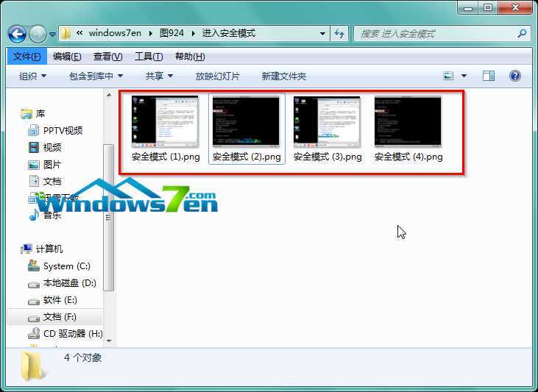Click the 新建文件夹 button
538x392 pixels.
[283, 76]
